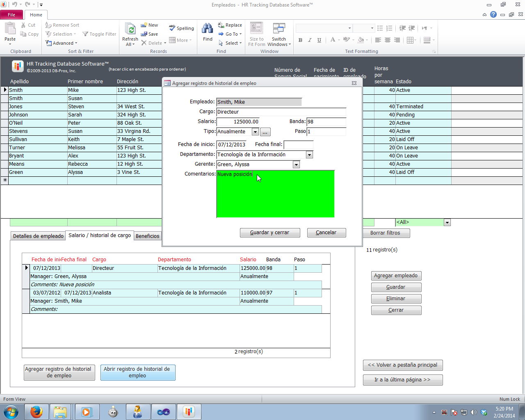This screenshot has height=420, width=525.
Task: Click the HR Tracking logo icon
Action: pos(18,66)
